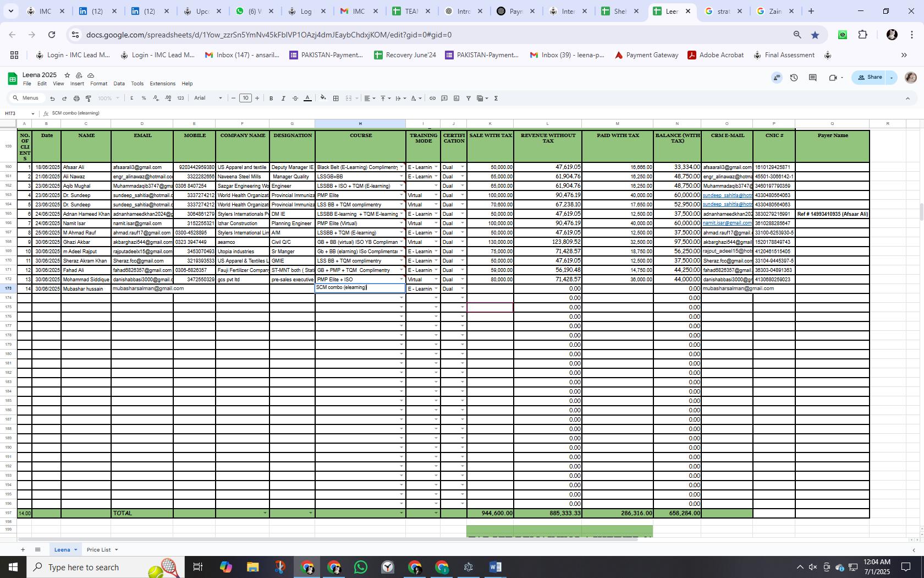The image size is (924, 578).
Task: Click the undo icon in toolbar
Action: [52, 99]
